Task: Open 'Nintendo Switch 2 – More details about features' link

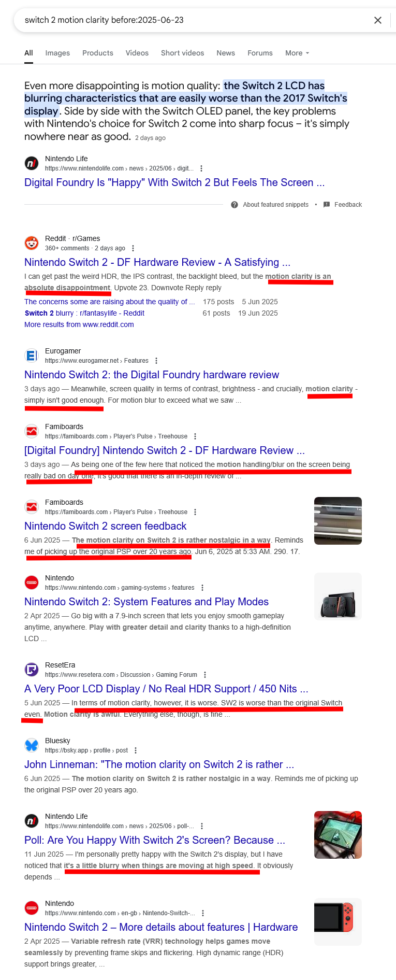Action: [x=161, y=927]
